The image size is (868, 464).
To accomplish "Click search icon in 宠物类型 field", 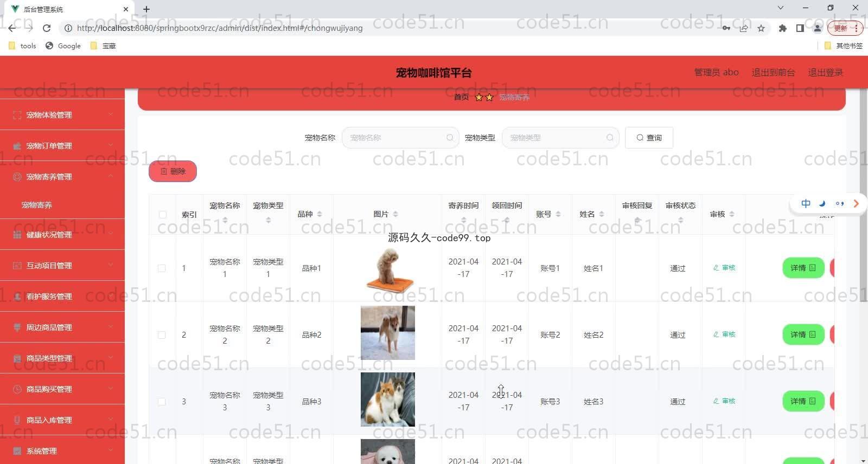I will pos(610,138).
